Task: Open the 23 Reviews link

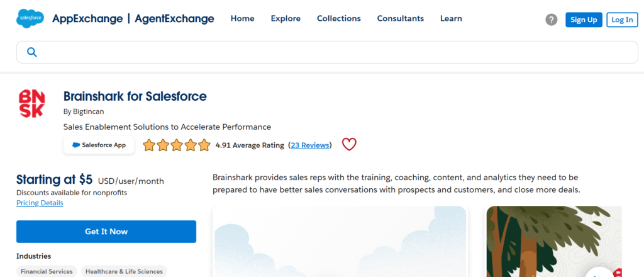Action: point(310,145)
